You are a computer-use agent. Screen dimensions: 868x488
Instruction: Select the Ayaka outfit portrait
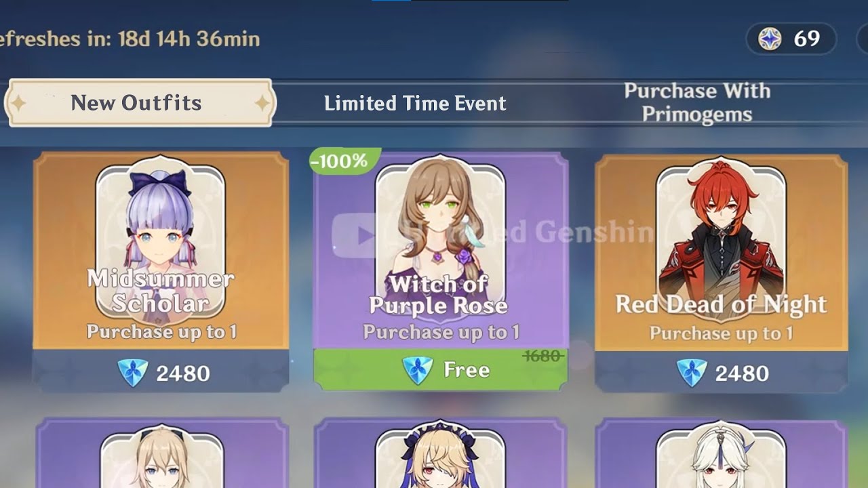[x=160, y=237]
